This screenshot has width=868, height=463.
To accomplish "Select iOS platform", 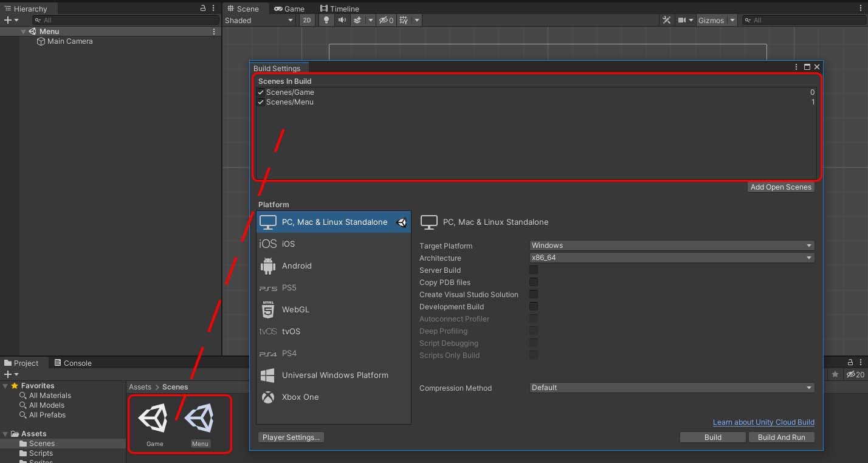I will [334, 244].
